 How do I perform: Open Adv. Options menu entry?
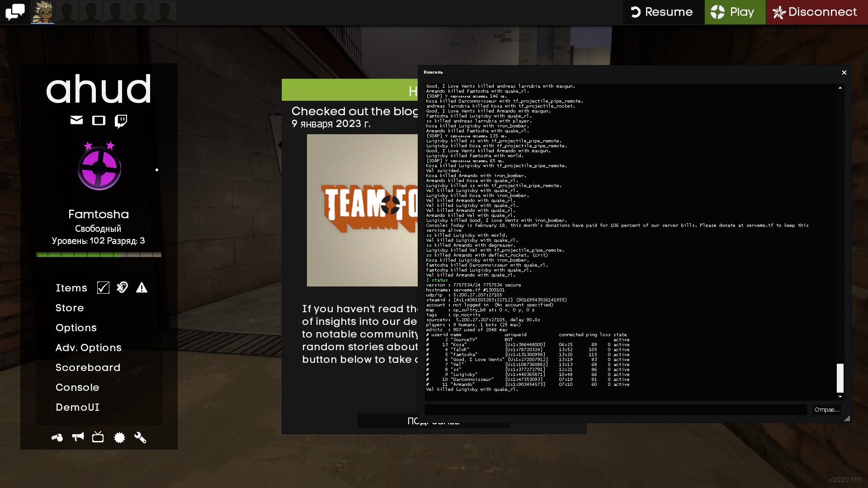tap(88, 347)
